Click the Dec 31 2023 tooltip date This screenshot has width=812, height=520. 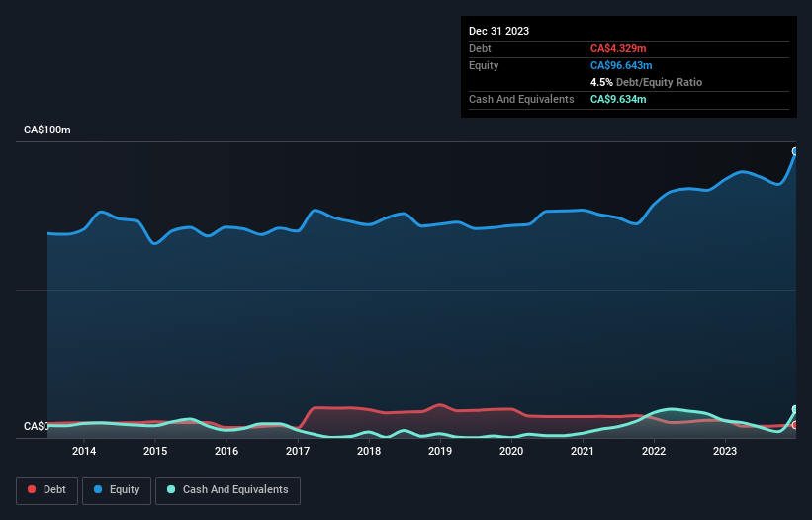click(x=498, y=31)
